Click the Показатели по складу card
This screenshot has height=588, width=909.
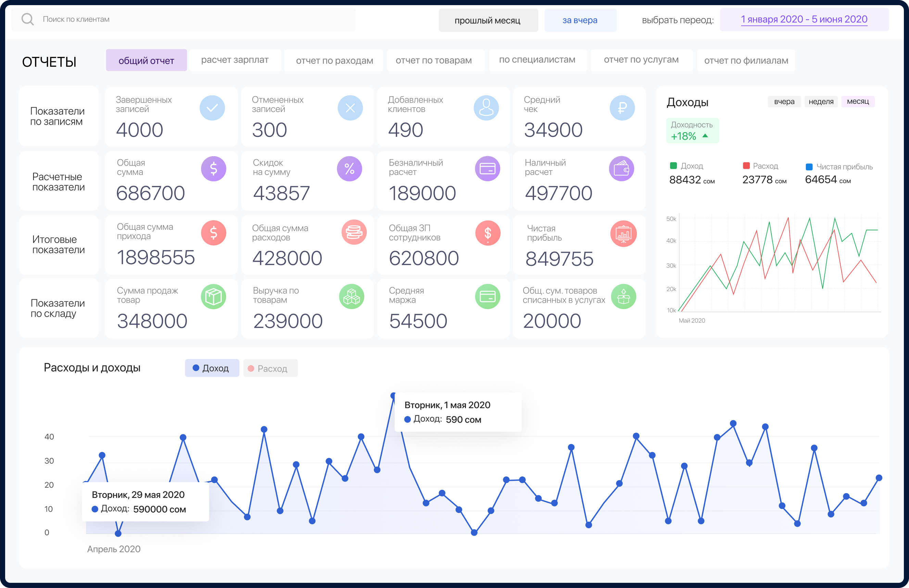point(59,308)
